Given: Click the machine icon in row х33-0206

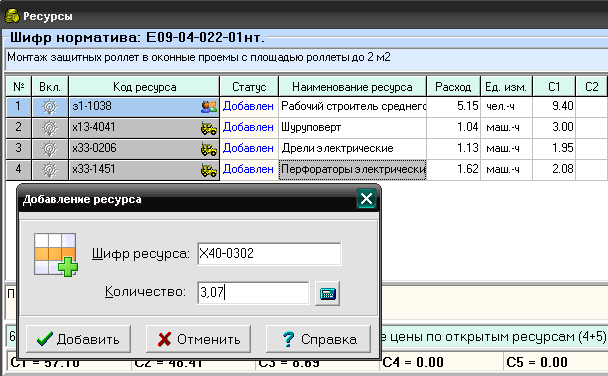Looking at the screenshot, I should pyautogui.click(x=209, y=149).
